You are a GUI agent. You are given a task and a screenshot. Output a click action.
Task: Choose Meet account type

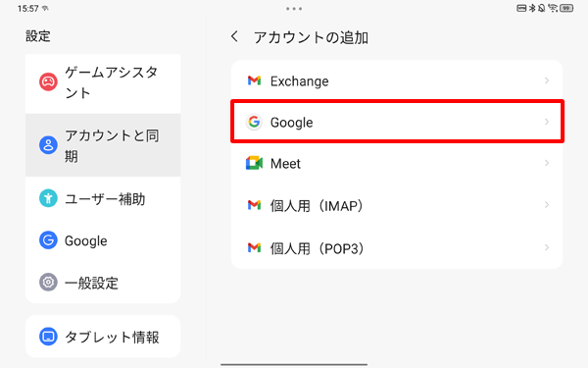397,163
